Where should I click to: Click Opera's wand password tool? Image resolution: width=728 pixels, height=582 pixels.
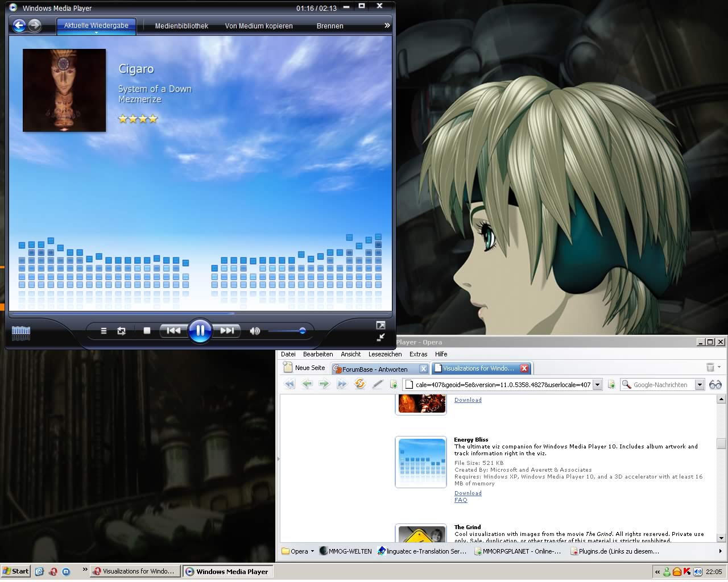[x=377, y=384]
